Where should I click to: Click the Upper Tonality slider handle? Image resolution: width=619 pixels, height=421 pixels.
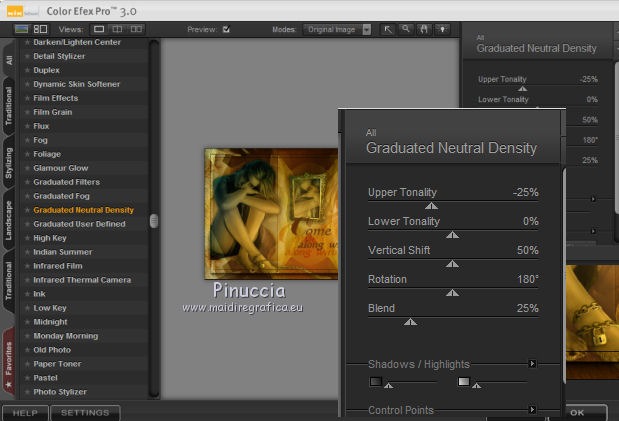pos(431,205)
